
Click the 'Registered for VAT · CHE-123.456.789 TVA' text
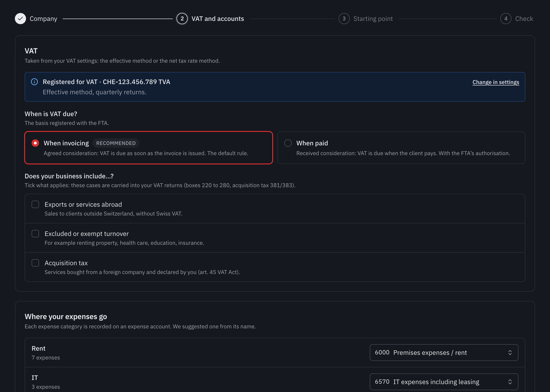tap(106, 82)
